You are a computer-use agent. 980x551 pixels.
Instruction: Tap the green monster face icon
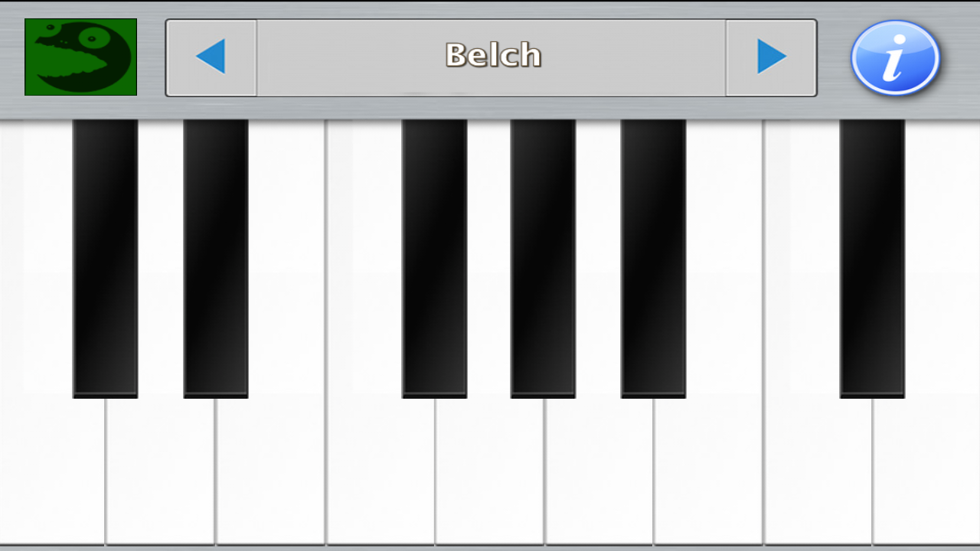point(80,57)
